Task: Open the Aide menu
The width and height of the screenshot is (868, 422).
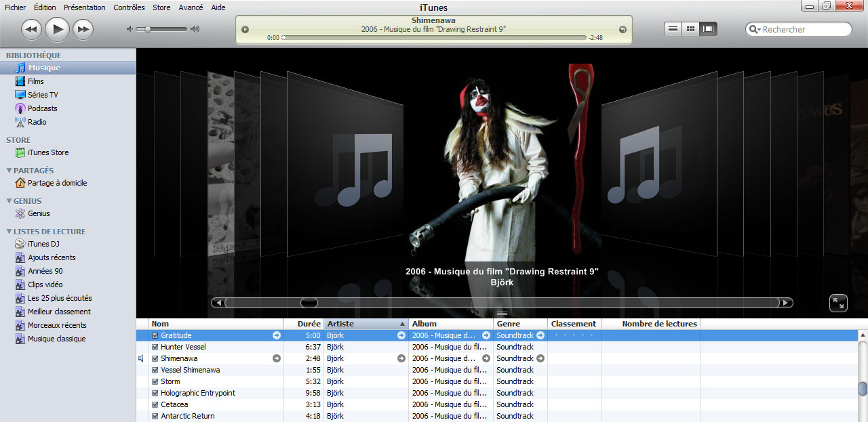Action: [x=218, y=7]
